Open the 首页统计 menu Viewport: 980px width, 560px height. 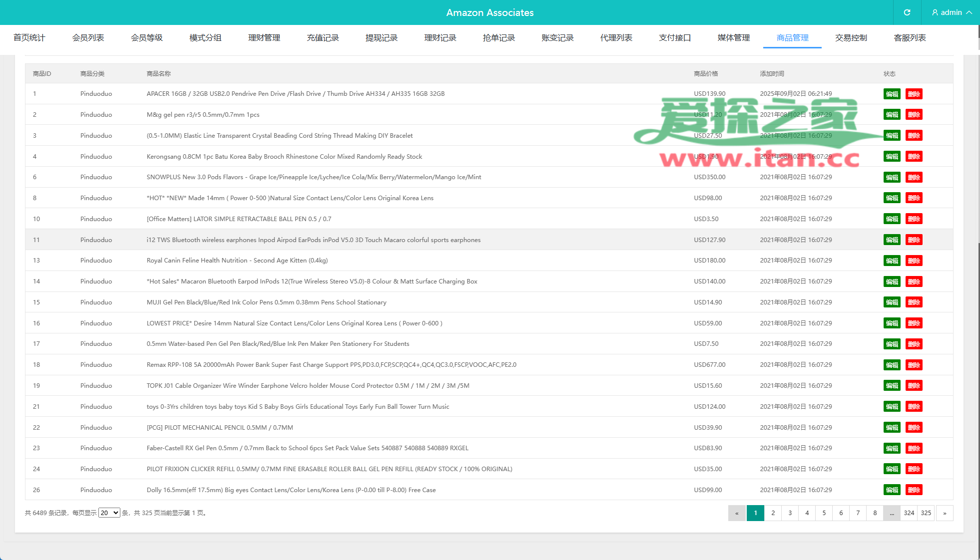pos(29,38)
